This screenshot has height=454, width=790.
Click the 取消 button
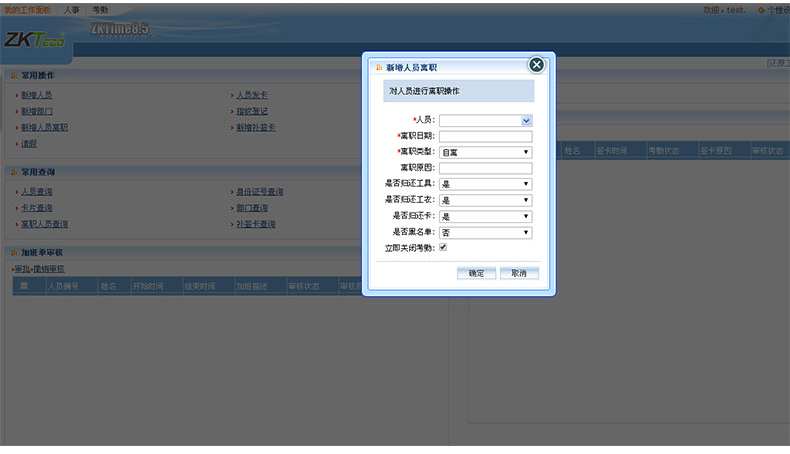click(x=518, y=273)
